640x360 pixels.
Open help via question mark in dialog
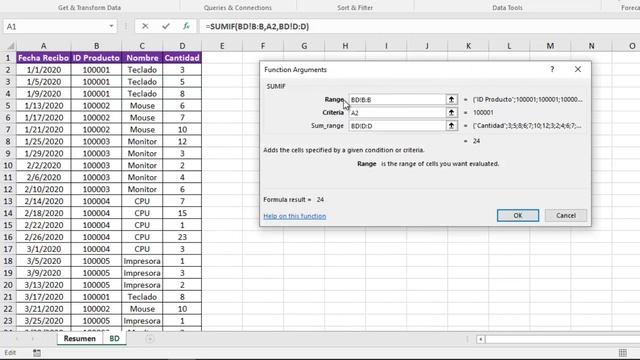(x=552, y=69)
